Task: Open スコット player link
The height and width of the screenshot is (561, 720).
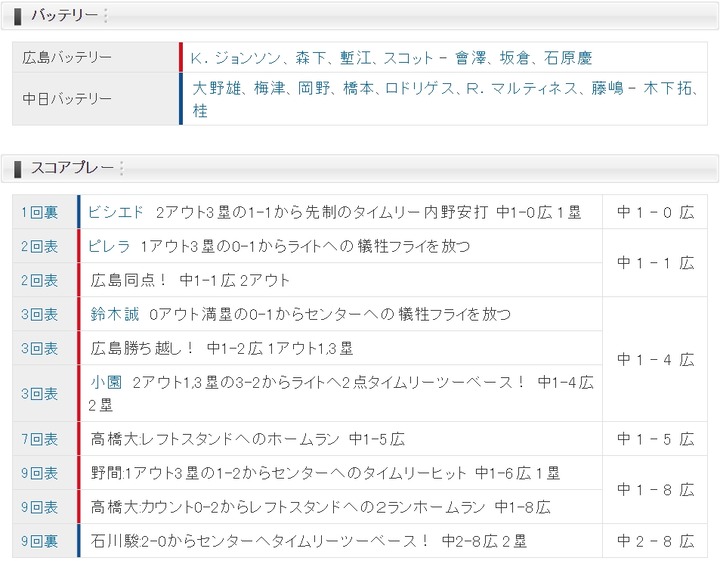Action: [x=408, y=58]
